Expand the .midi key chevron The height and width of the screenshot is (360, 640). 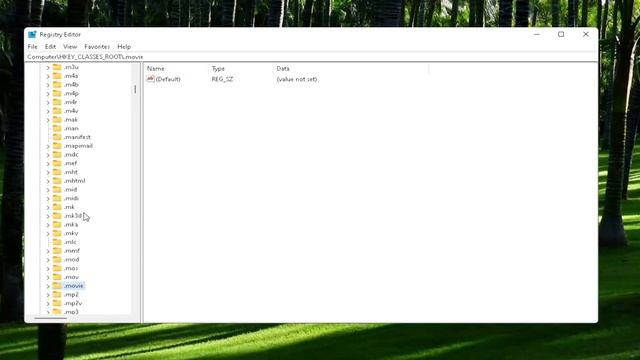click(x=48, y=198)
